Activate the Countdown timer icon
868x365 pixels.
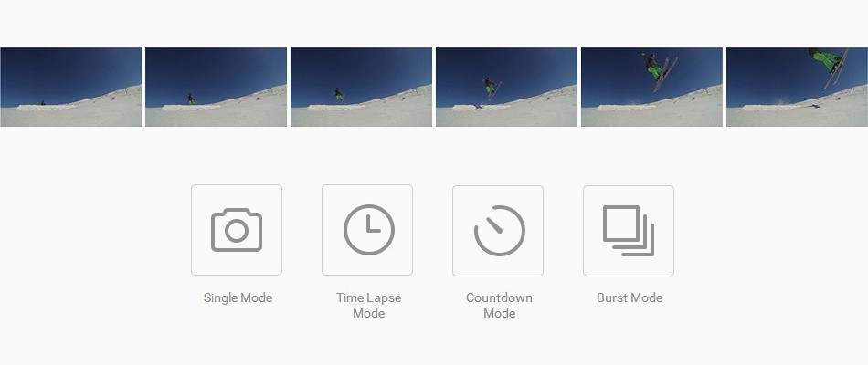pyautogui.click(x=498, y=231)
